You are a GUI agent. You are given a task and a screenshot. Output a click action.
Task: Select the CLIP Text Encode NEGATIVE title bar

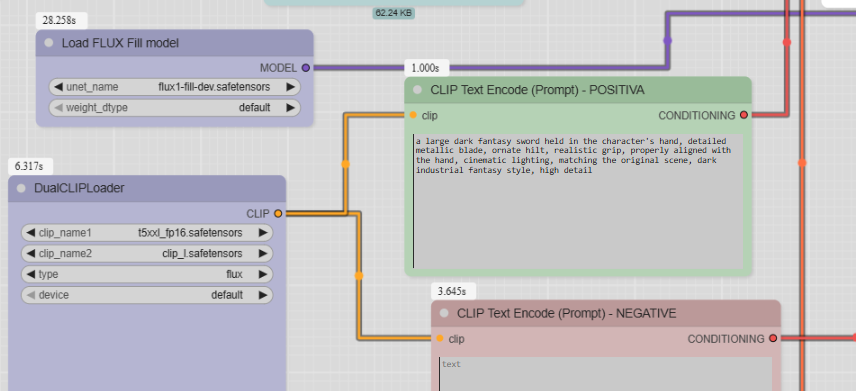pyautogui.click(x=606, y=313)
